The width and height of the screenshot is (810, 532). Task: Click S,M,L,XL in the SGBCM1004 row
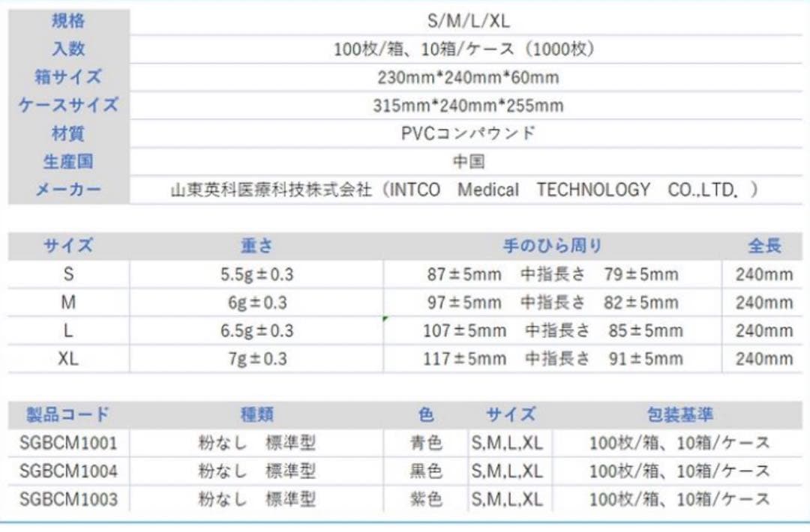click(x=507, y=471)
